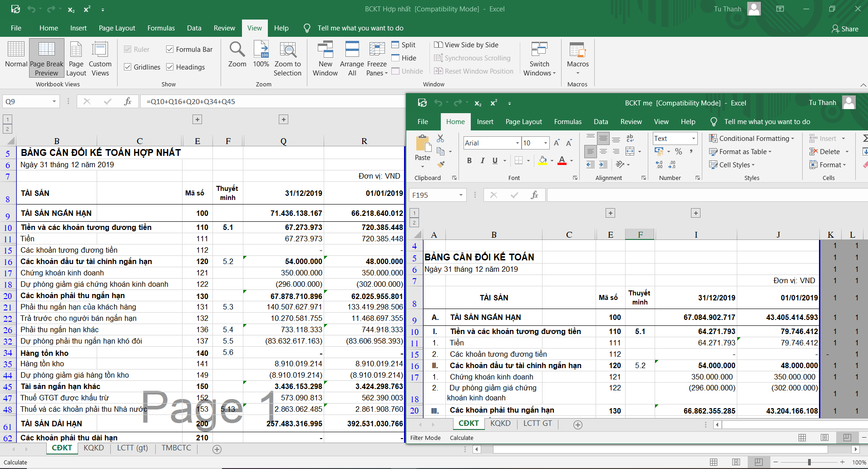Open the Page Layout ribbon tab
The width and height of the screenshot is (868, 469).
(x=117, y=28)
